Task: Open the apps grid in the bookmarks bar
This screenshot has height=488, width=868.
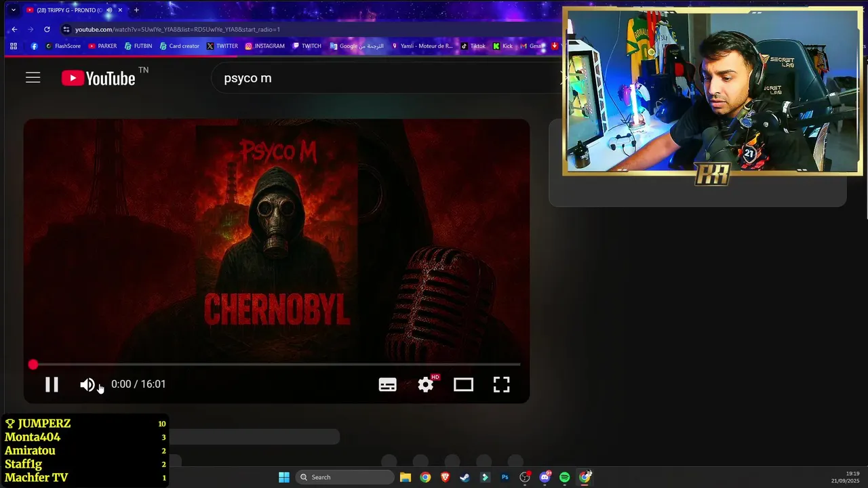Action: (14, 46)
